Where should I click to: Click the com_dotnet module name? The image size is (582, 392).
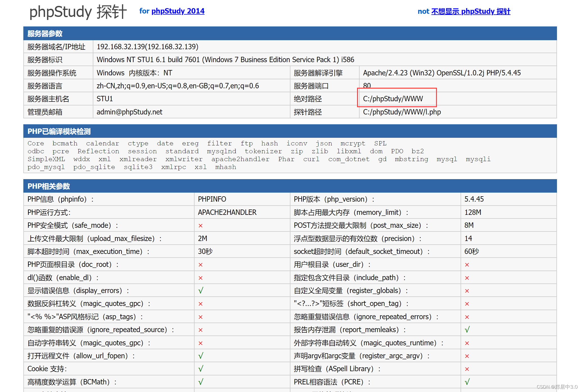click(349, 159)
